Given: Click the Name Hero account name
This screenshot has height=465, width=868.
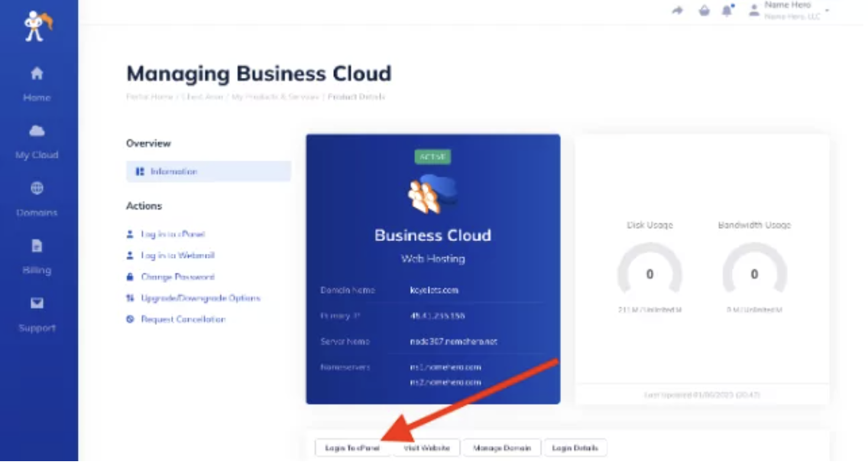Looking at the screenshot, I should coord(788,5).
